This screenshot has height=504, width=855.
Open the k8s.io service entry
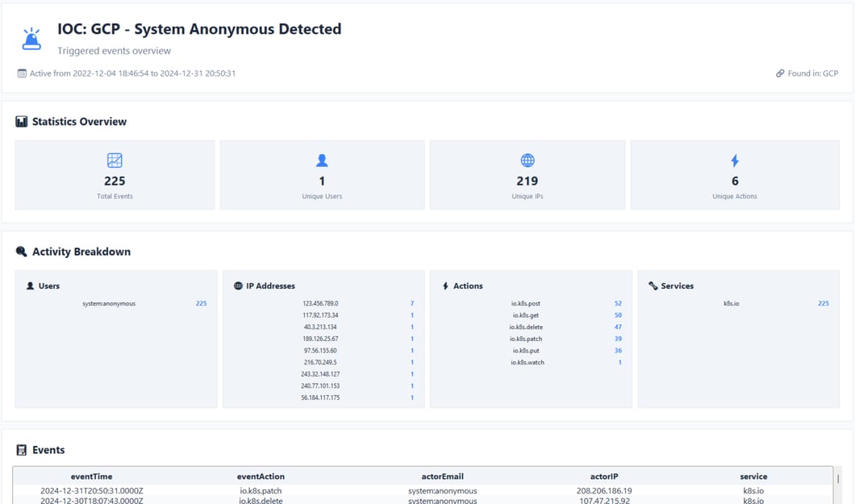coord(731,304)
